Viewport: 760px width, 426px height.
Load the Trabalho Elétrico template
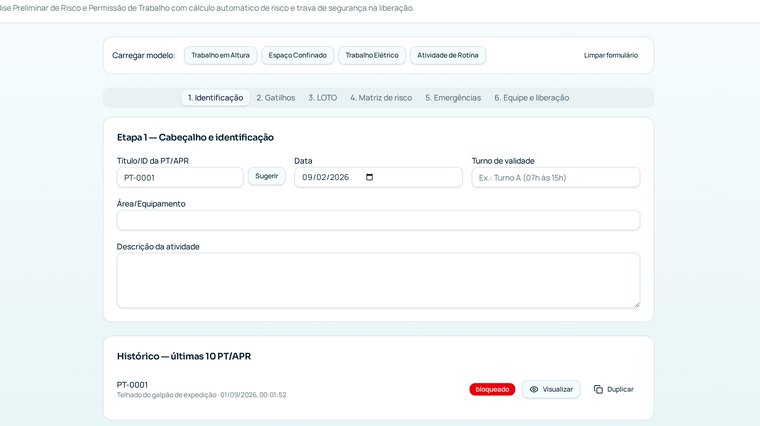[x=372, y=55]
